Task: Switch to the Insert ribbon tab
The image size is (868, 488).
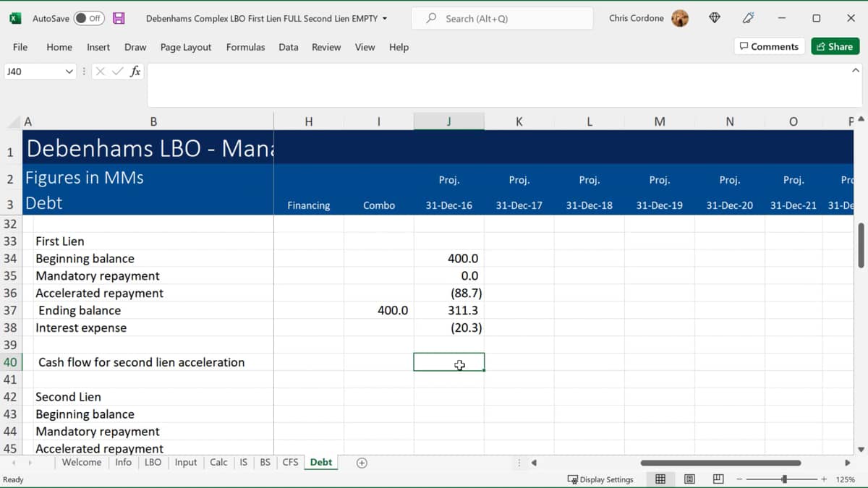Action: [98, 47]
